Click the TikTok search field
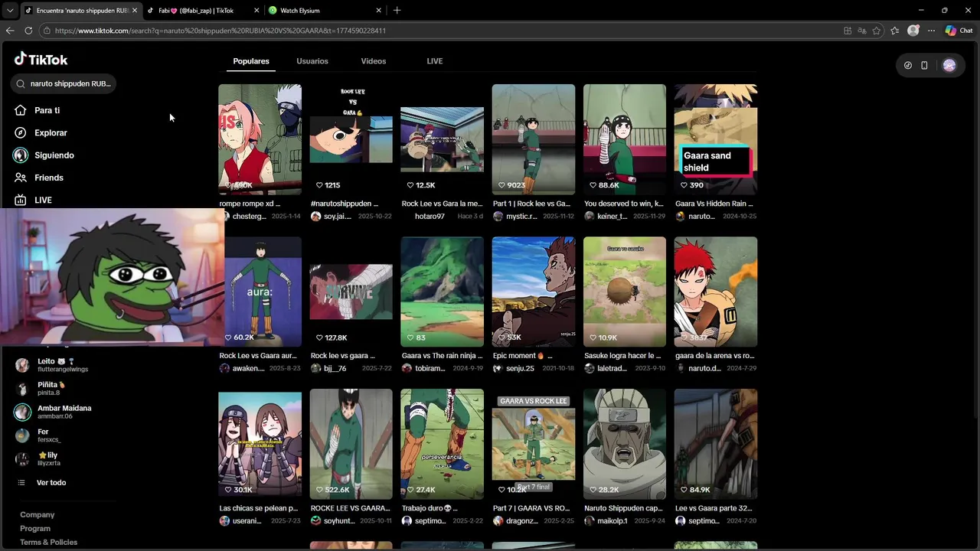The image size is (980, 551). click(64, 83)
